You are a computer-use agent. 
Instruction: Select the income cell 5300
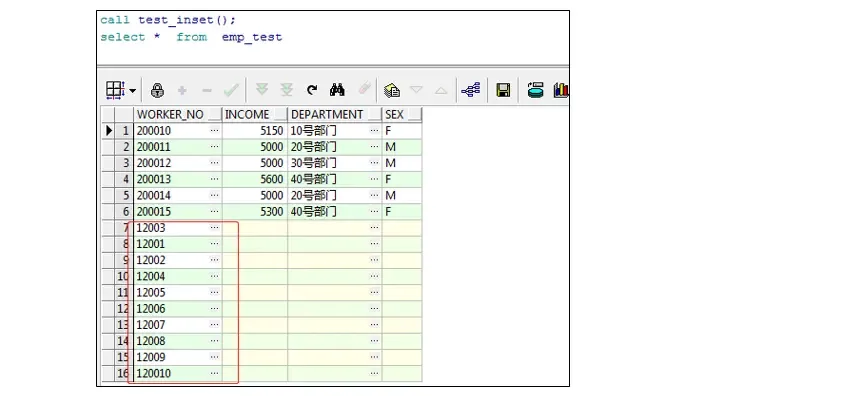coord(255,212)
